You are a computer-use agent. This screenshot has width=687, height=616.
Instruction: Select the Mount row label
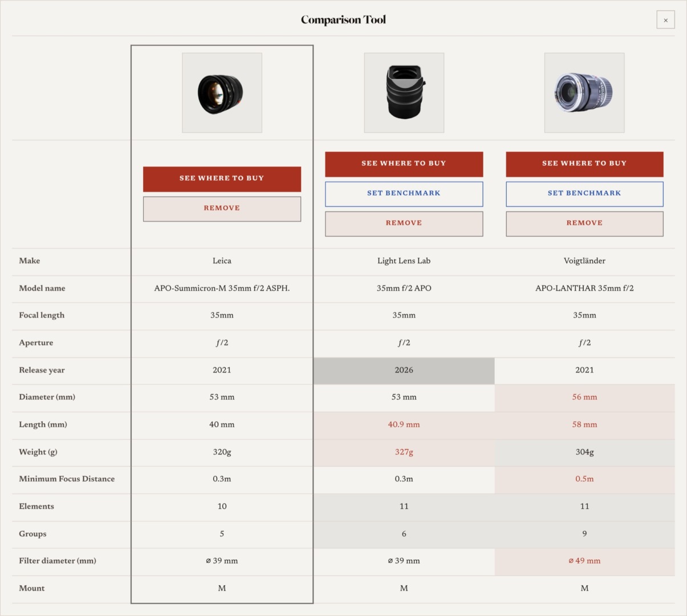tap(32, 588)
